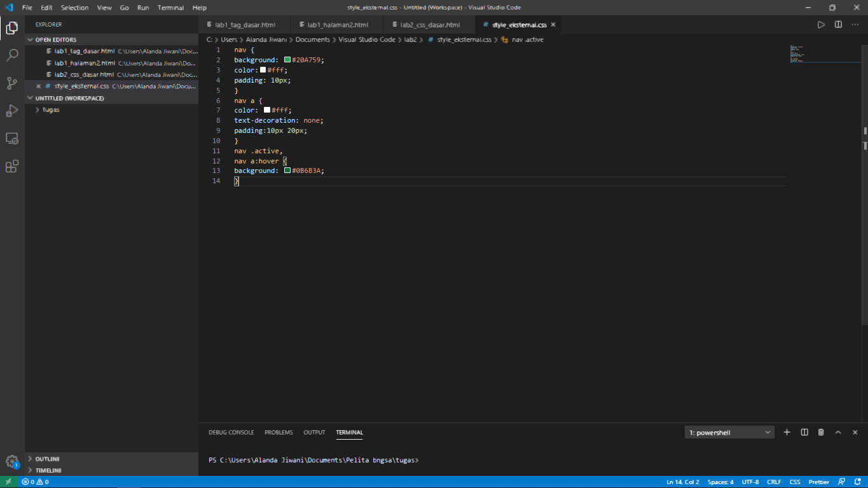
Task: Split the terminal panel
Action: click(804, 433)
